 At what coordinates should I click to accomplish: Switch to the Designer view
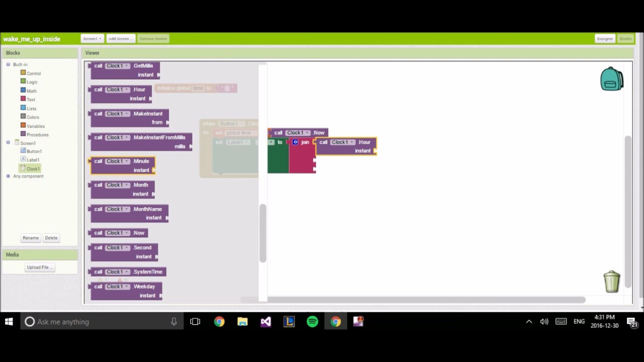(605, 39)
